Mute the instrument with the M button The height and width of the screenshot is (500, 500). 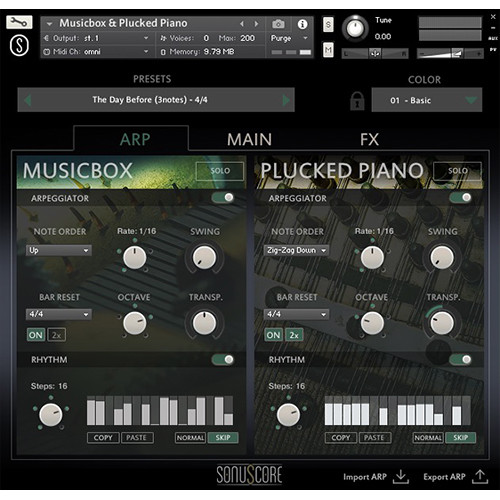coord(328,50)
